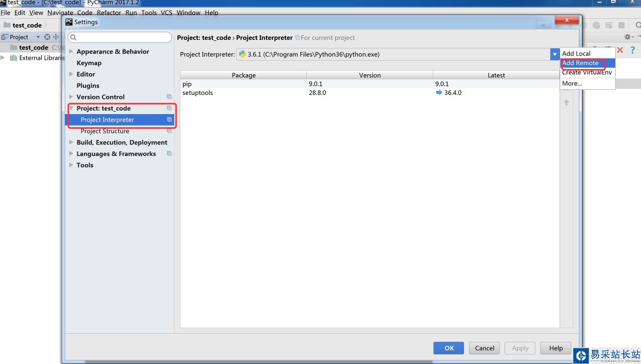Click the update arrow next to setuptools 36.4.0
The width and height of the screenshot is (641, 364).
tap(439, 93)
